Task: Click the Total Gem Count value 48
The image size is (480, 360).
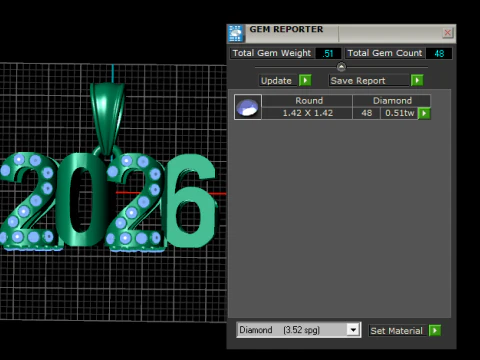Action: click(439, 53)
